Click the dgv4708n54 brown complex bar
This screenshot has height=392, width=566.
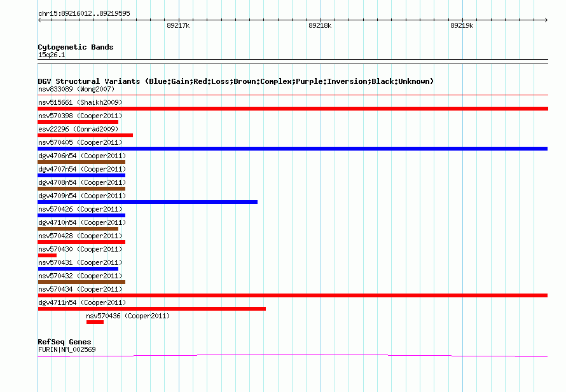[x=81, y=189]
